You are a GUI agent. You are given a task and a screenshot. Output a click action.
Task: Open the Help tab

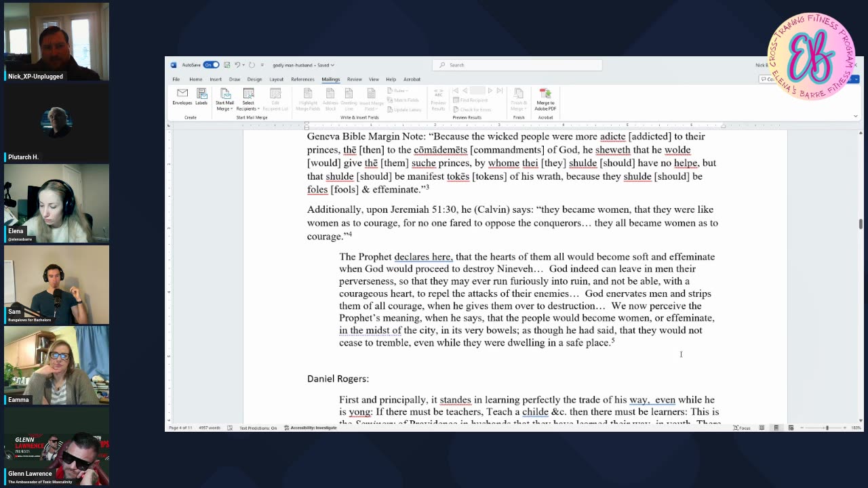[x=391, y=79]
